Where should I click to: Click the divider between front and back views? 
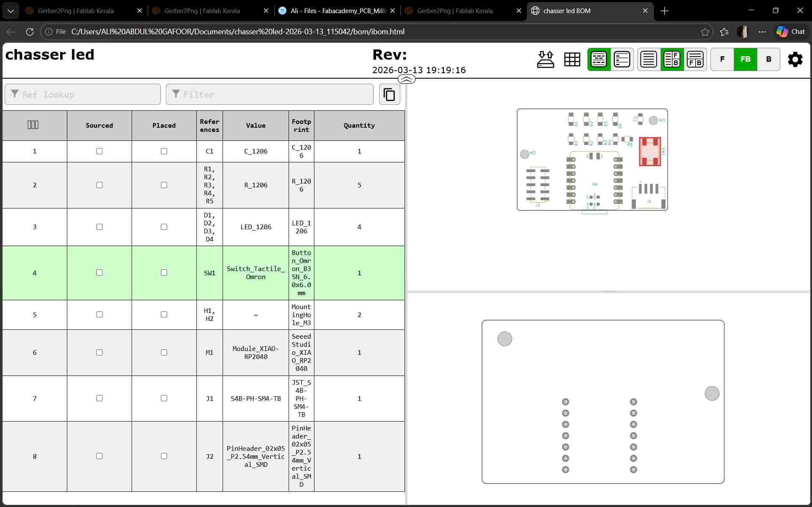coord(609,292)
